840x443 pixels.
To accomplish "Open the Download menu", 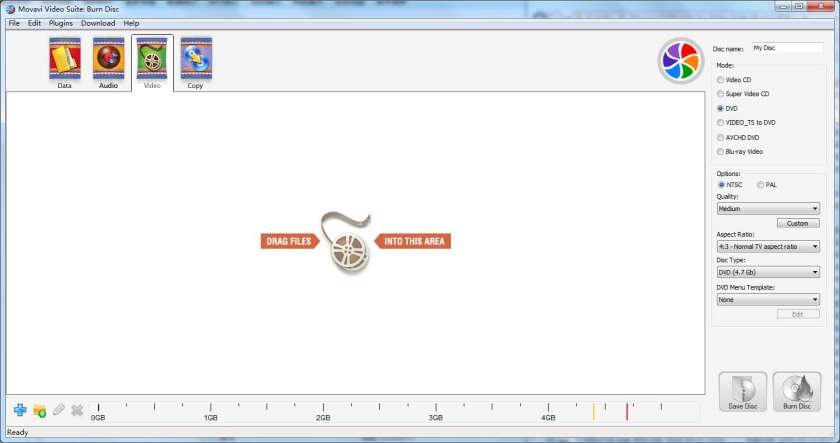I will 98,24.
